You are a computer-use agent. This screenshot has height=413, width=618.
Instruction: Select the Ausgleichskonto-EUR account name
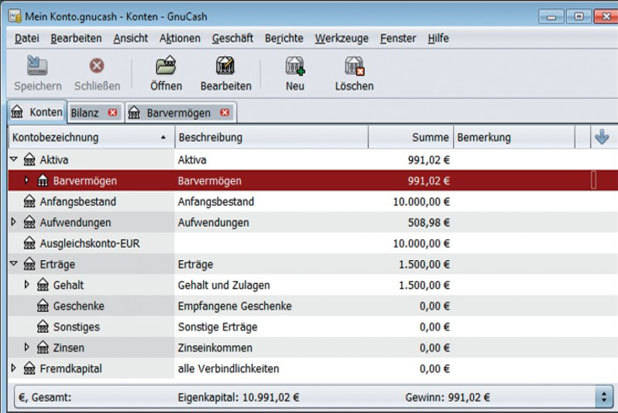[90, 244]
